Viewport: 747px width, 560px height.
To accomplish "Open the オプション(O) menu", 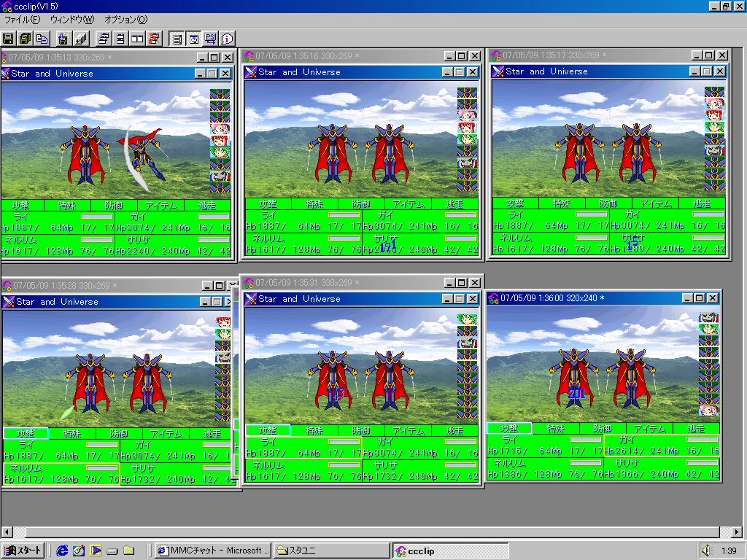I will (125, 20).
